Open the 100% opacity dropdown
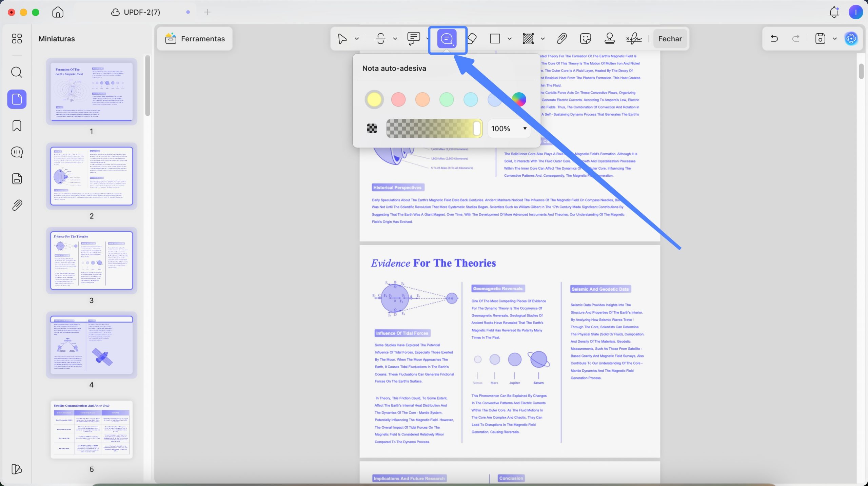Screen dimensions: 868x486 pyautogui.click(x=509, y=129)
